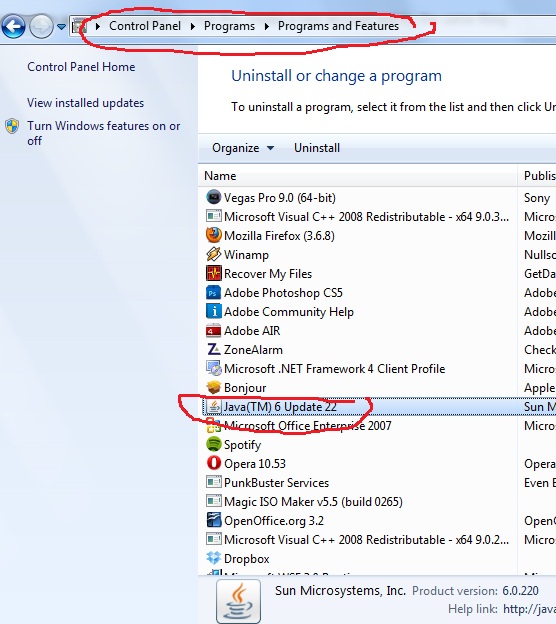Open View installed updates link
556x624 pixels.
point(86,103)
